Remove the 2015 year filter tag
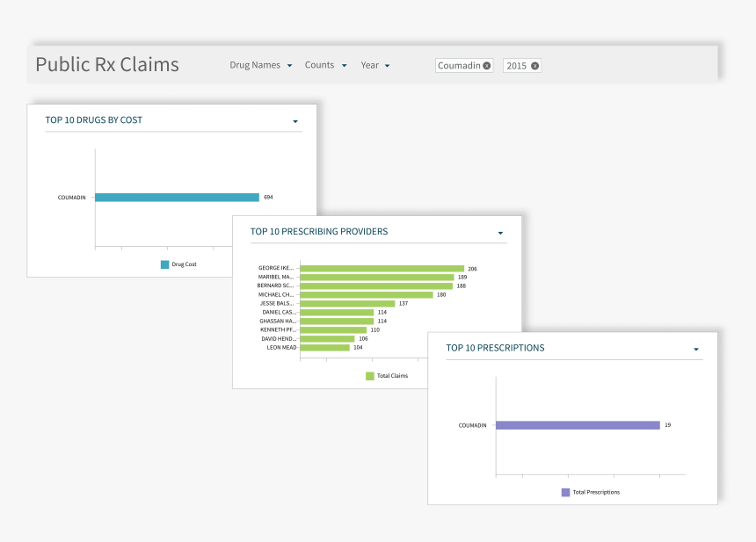Screen dimensions: 756x542 [x=534, y=66]
